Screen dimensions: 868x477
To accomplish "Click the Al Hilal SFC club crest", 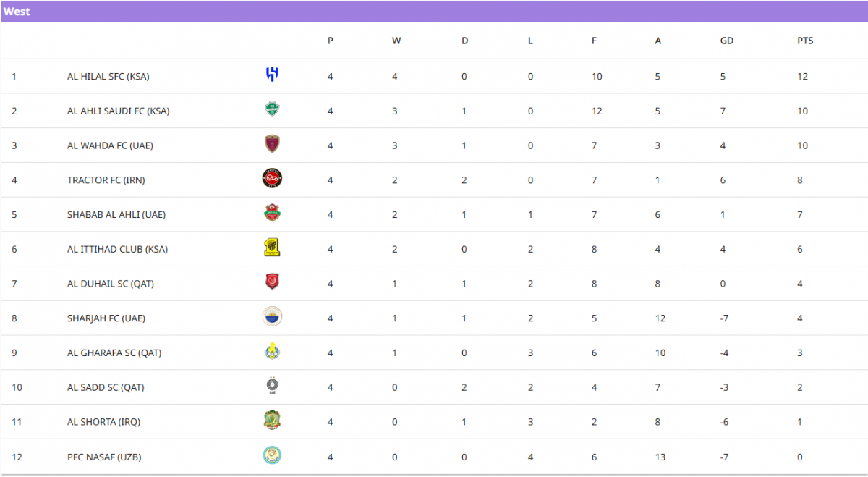I will click(272, 75).
